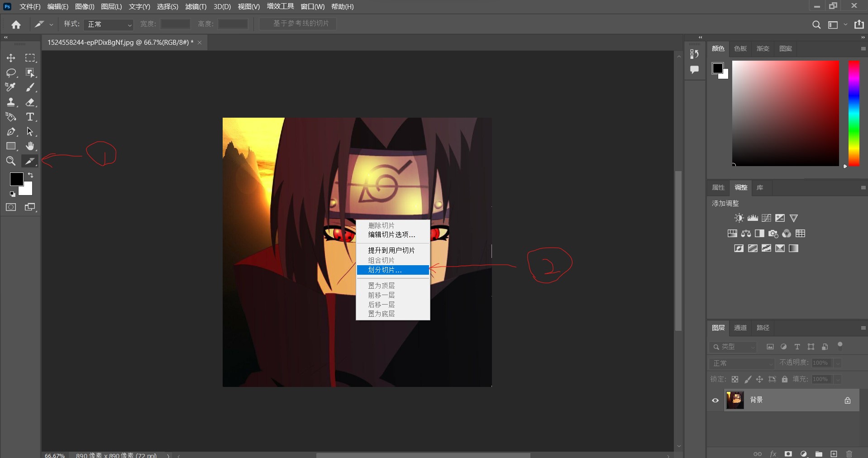Open the 填充 fill dropdown arrow
868x458 pixels.
838,379
